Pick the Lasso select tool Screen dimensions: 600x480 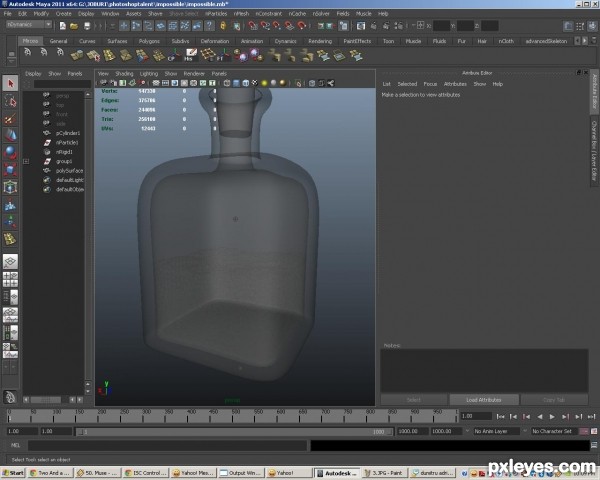pos(10,101)
